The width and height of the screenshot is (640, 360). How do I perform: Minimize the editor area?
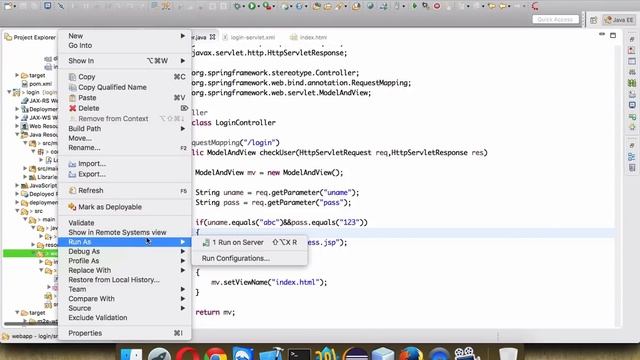[602, 35]
